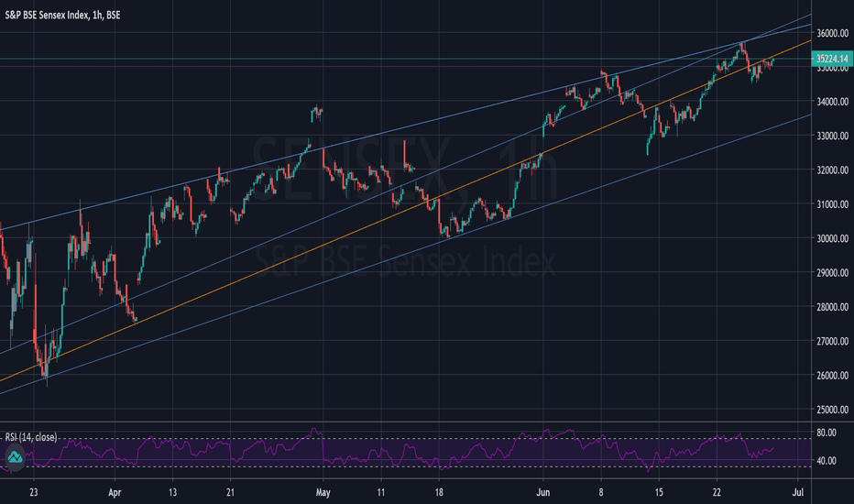Click the 25000.00 price axis label
854x504 pixels.
pyautogui.click(x=832, y=410)
